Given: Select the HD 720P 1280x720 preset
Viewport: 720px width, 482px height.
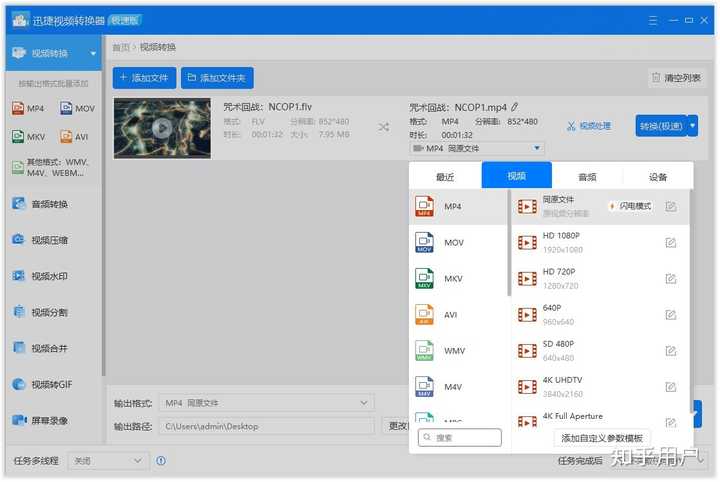Looking at the screenshot, I should [600, 279].
